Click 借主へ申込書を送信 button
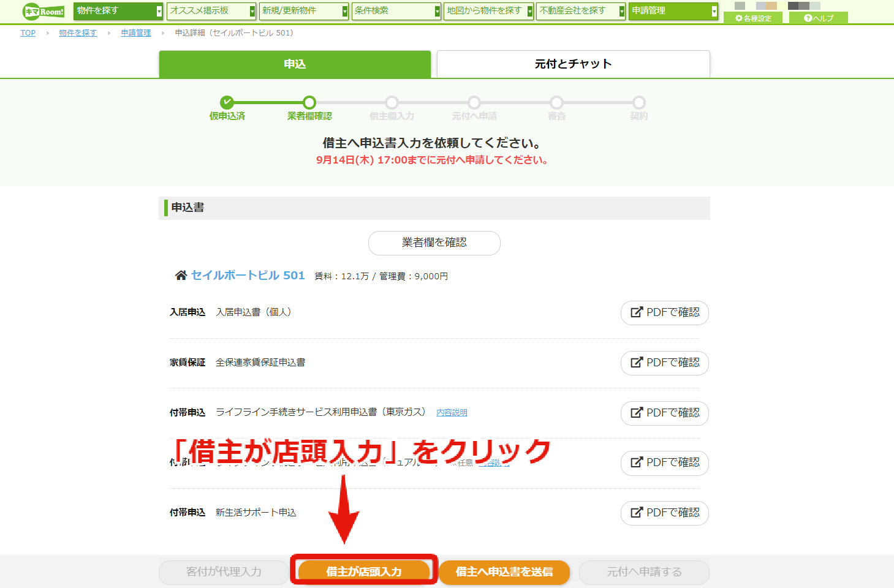Viewport: 894px width, 588px height. [504, 572]
